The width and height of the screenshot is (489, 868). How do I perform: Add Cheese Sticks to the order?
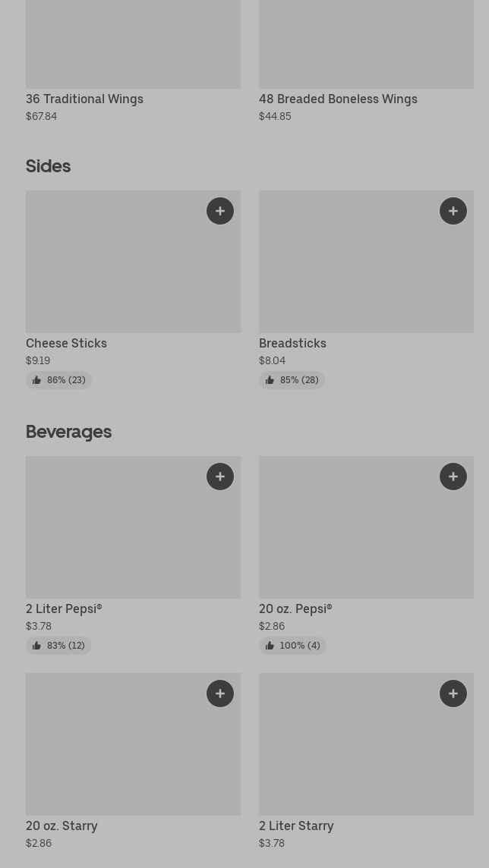click(x=220, y=211)
